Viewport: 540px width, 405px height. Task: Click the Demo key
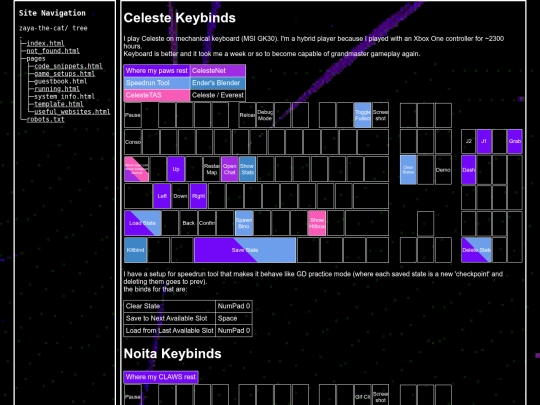[x=443, y=169]
